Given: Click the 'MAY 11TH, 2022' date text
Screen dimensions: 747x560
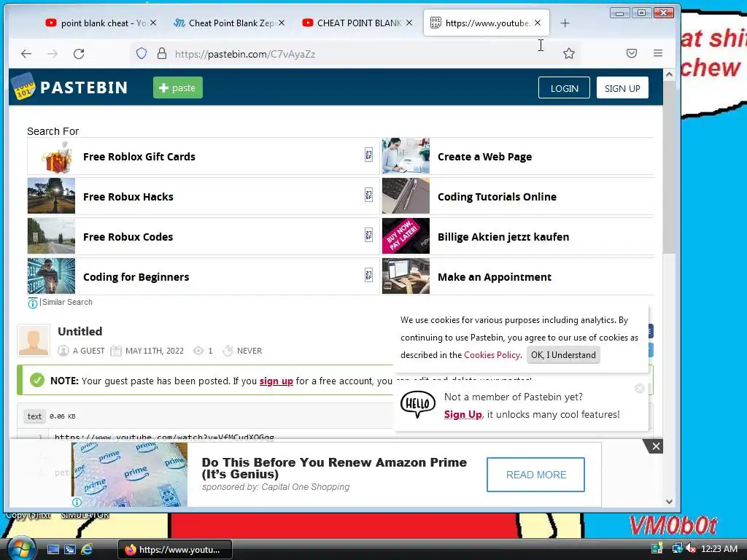Looking at the screenshot, I should pyautogui.click(x=155, y=351).
